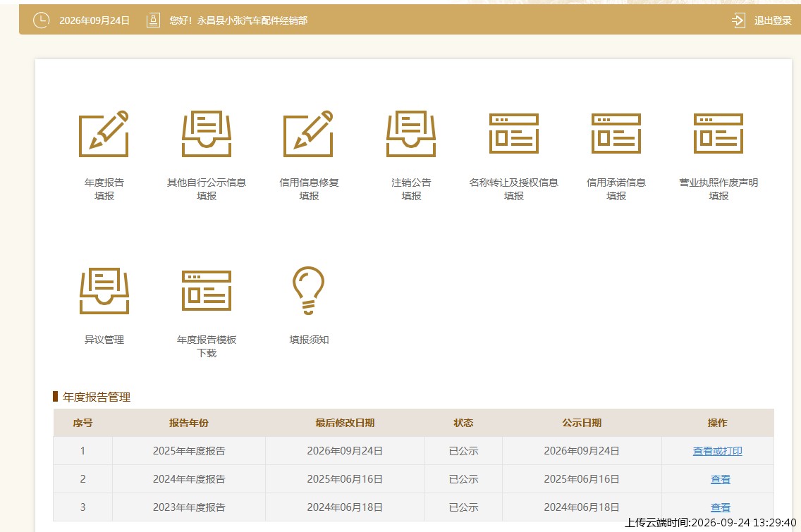Open the 异议管理 tray icon
This screenshot has height=532, width=801.
pyautogui.click(x=104, y=291)
